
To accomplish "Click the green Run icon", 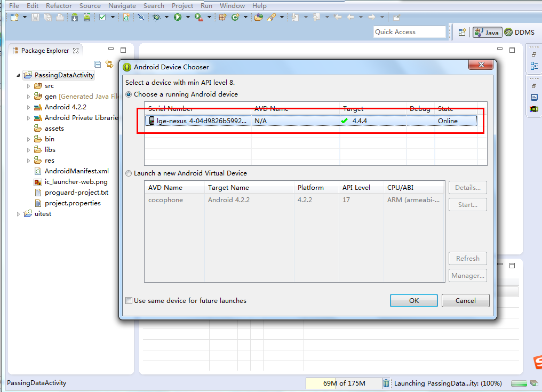I will [178, 17].
